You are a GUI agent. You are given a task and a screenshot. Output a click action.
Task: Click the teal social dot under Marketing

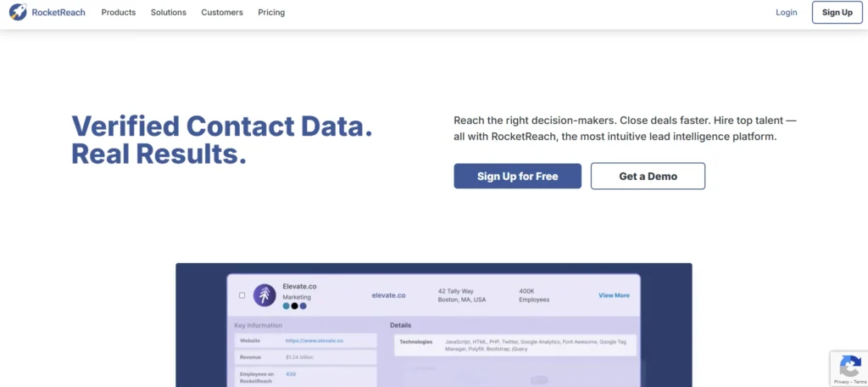(286, 306)
